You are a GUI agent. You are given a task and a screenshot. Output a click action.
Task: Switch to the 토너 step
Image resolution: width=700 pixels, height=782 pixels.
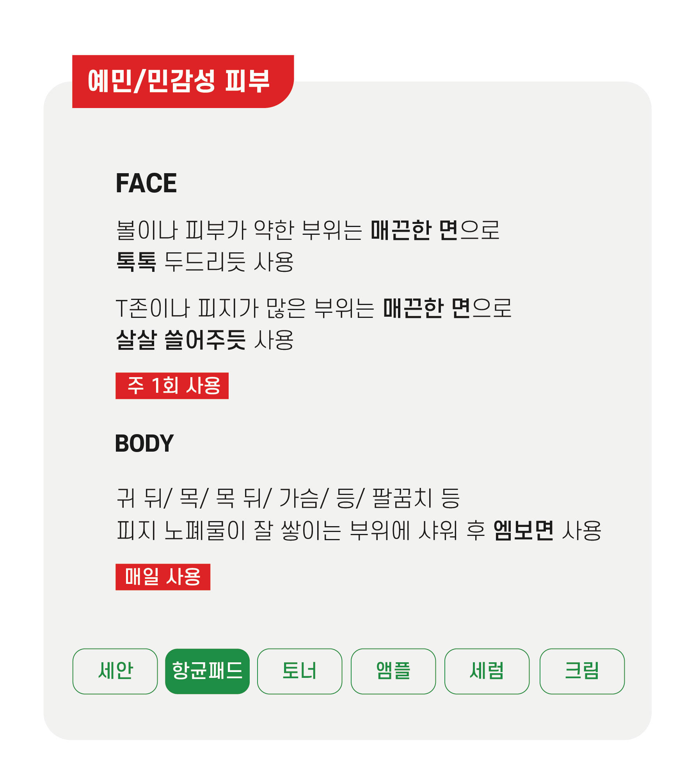pos(299,671)
